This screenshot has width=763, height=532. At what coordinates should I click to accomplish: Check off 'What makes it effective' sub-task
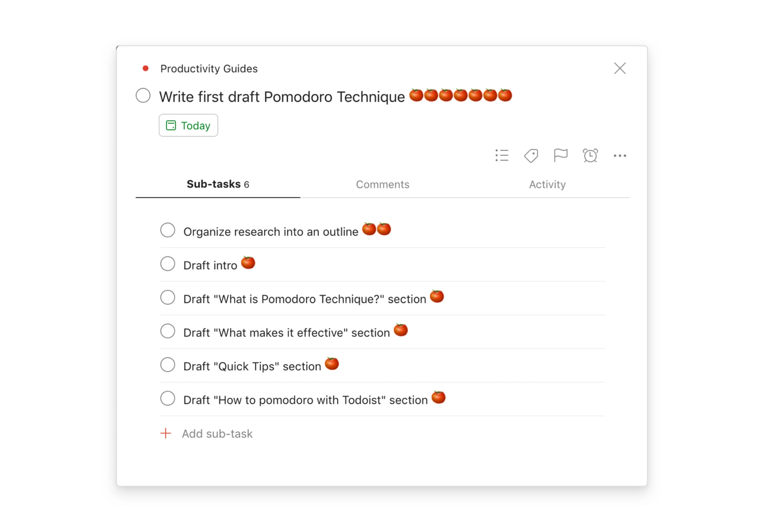point(167,331)
